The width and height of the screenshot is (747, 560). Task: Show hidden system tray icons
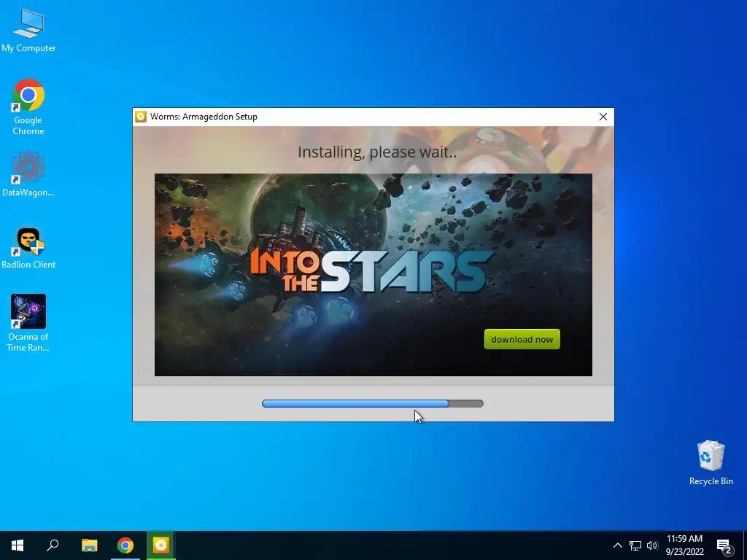(617, 545)
